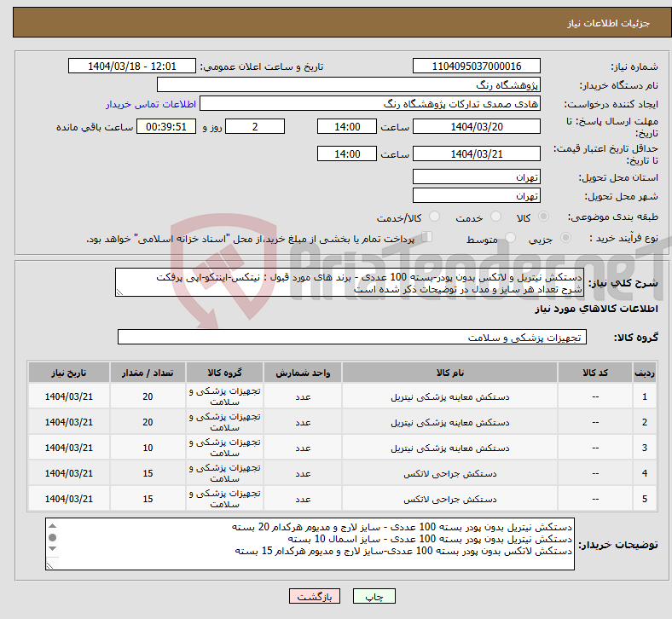
Task: Select the کالا/خدمت radio button
Action: [x=435, y=217]
